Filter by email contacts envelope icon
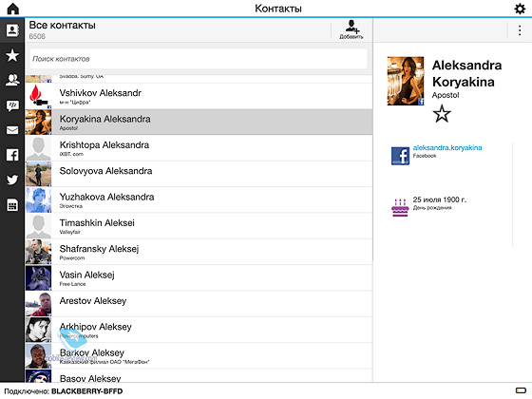Viewport: 532px width, 399px height. 12,130
